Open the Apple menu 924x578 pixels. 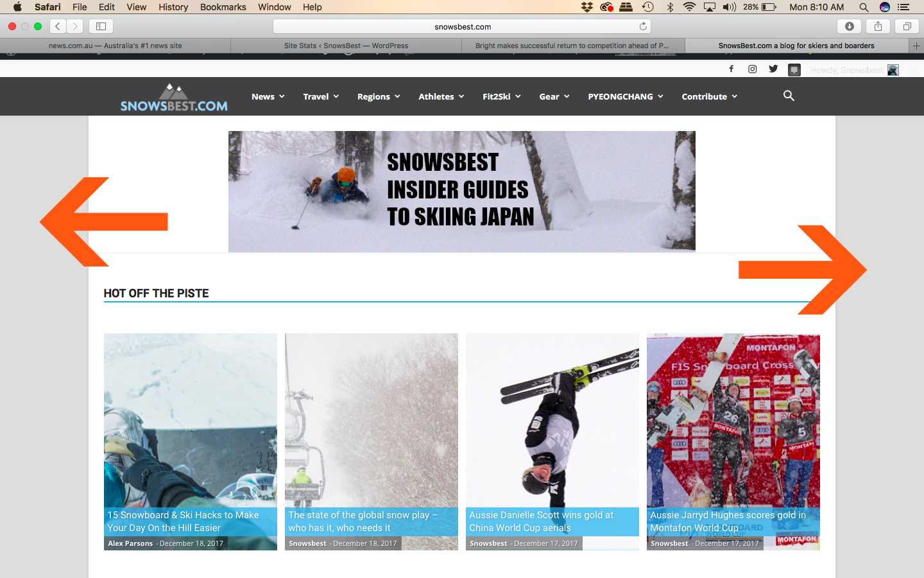click(x=17, y=7)
